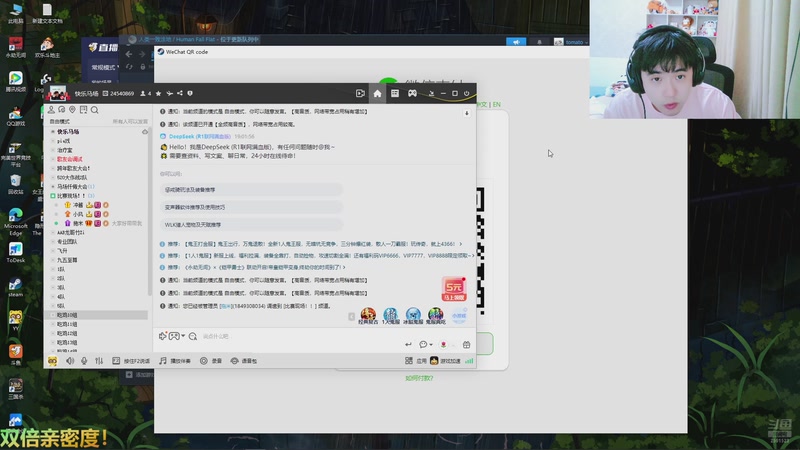This screenshot has height=450, width=800.
Task: Click the cloud icon beside 快乐马场
Action: click(x=145, y=132)
